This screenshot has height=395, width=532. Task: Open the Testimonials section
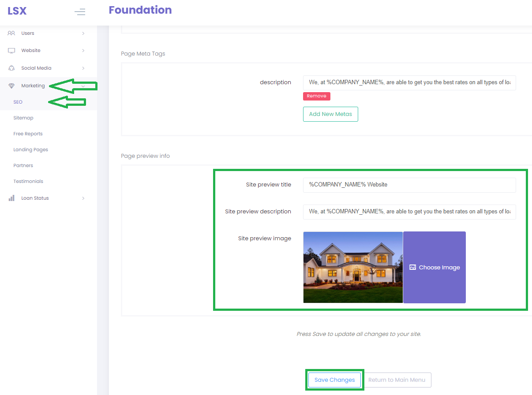coord(28,181)
